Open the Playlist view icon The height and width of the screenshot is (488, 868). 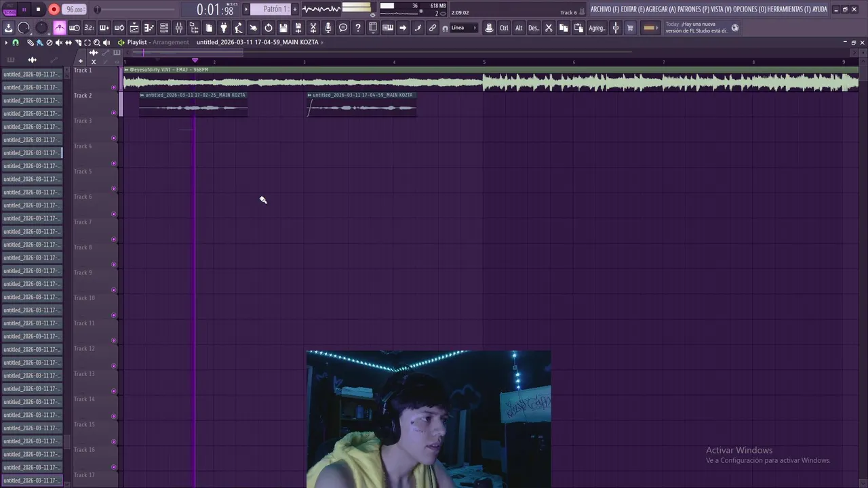tap(134, 28)
